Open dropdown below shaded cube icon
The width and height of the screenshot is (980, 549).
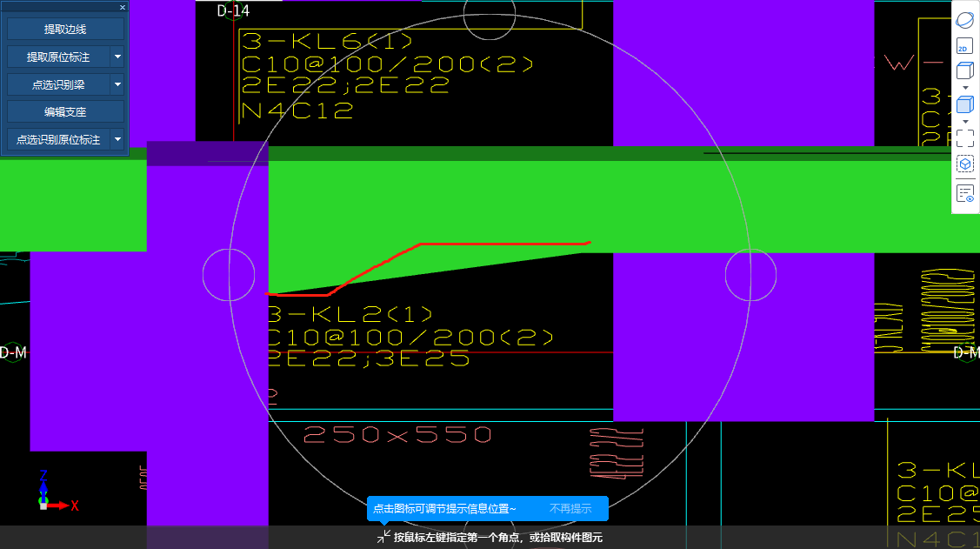coord(965,121)
